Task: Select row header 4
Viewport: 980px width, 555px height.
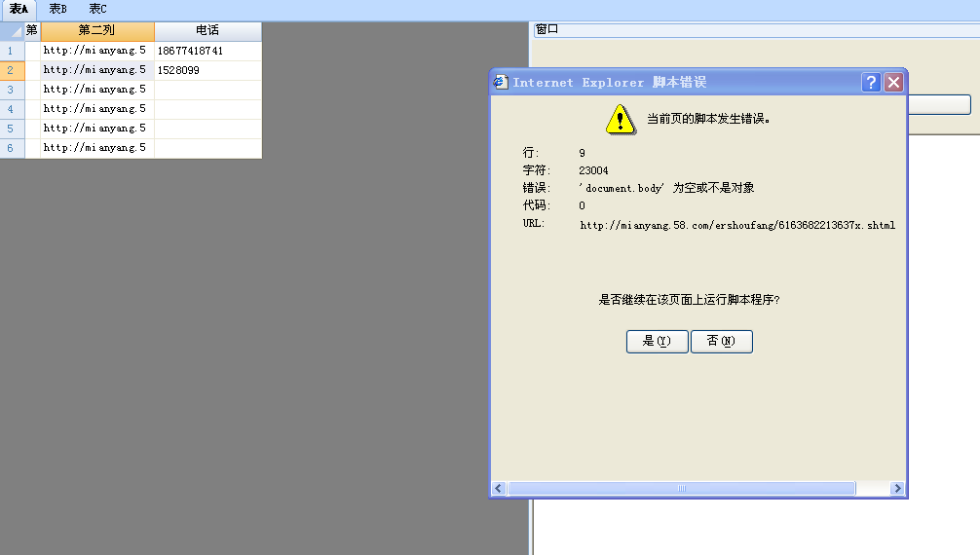Action: click(x=12, y=109)
